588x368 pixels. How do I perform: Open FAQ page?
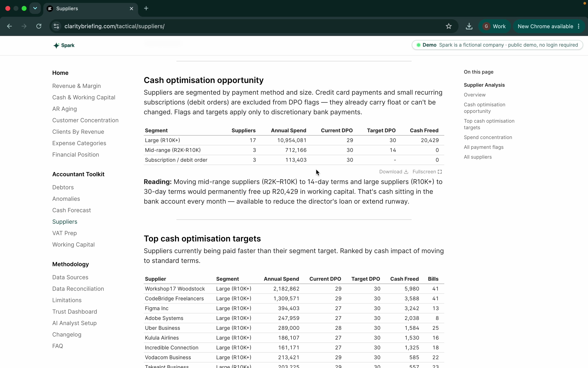(x=58, y=346)
